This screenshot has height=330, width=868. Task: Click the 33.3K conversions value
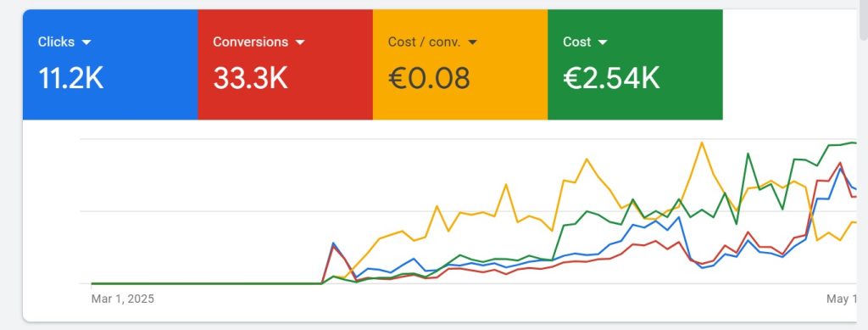pyautogui.click(x=250, y=78)
